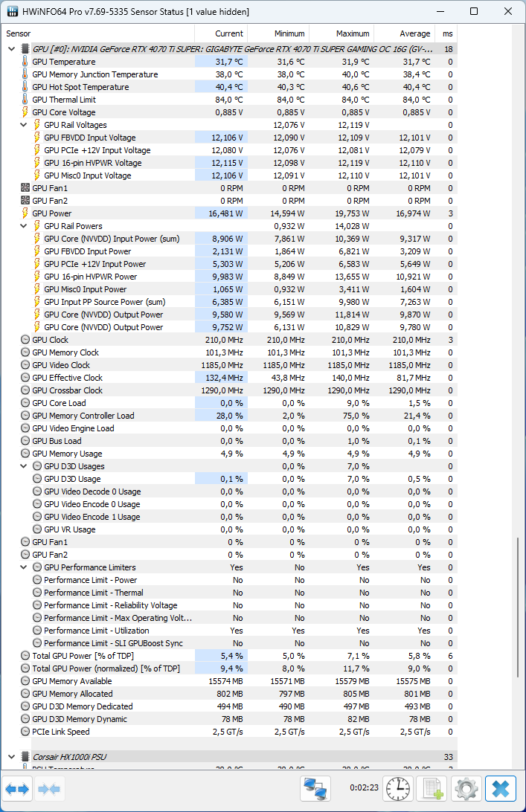Image resolution: width=526 pixels, height=812 pixels.
Task: Click the Maximum column header
Action: 341,33
